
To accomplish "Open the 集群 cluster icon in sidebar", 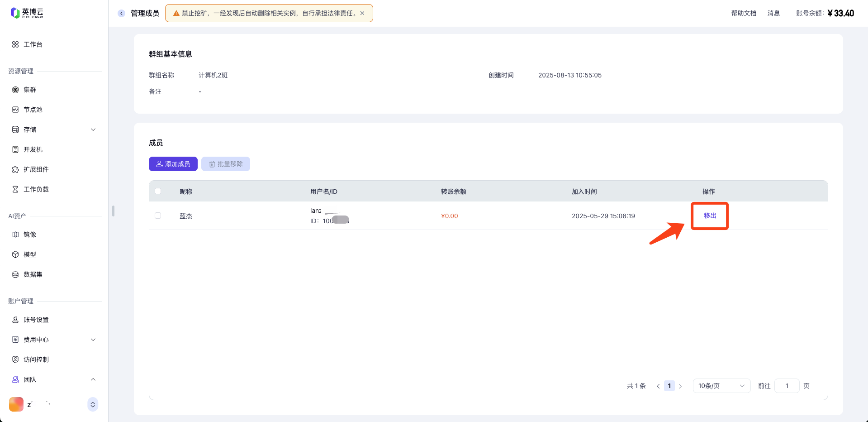I will 15,90.
